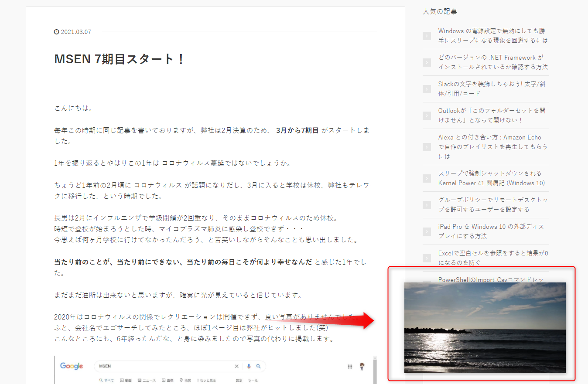Viewport: 588px width, 384px height.
Task: Click the magnifying glass search icon
Action: click(x=258, y=366)
